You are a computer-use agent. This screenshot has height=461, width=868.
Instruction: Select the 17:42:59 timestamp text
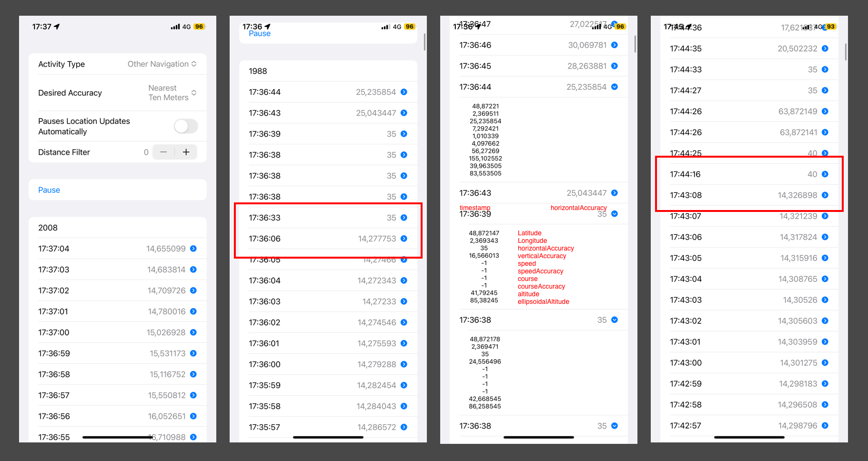coord(686,384)
